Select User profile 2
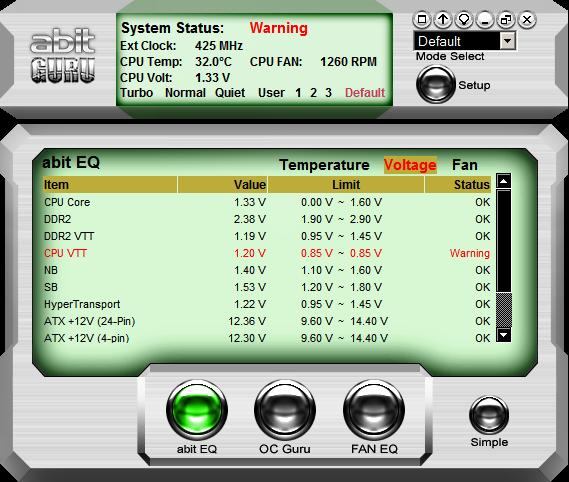The width and height of the screenshot is (569, 482). [x=314, y=93]
